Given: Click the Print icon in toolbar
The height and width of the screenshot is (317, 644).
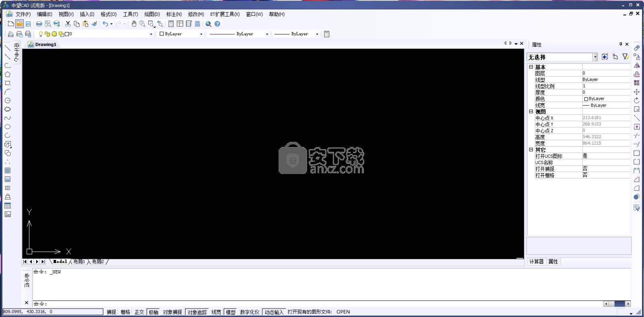Looking at the screenshot, I should point(39,24).
